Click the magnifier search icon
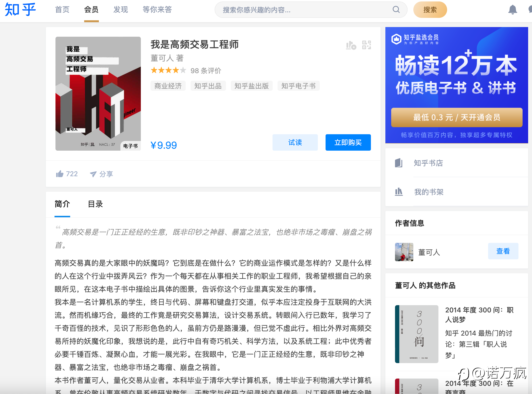Viewport: 532px width, 394px height. click(x=396, y=10)
